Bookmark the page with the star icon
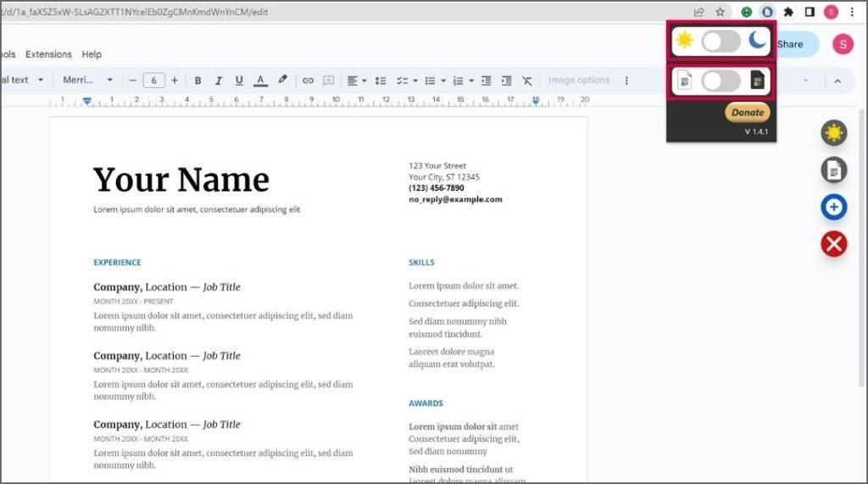Image resolution: width=868 pixels, height=484 pixels. (x=720, y=12)
